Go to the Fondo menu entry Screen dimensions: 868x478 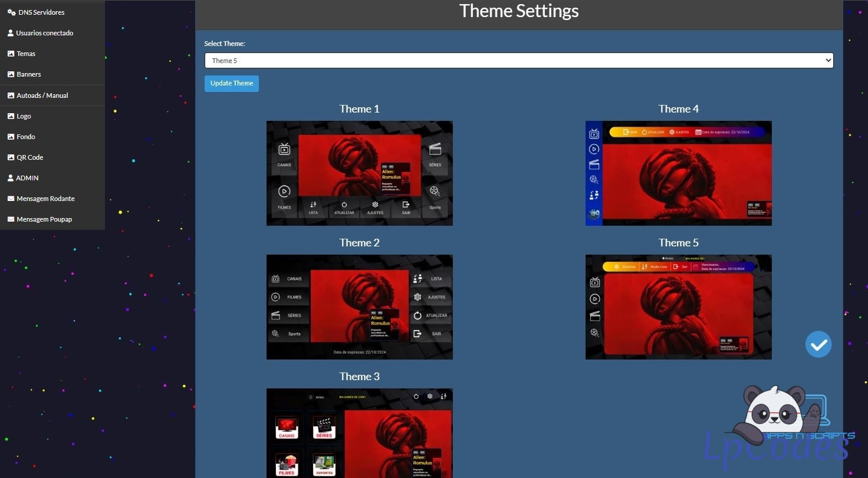(26, 137)
